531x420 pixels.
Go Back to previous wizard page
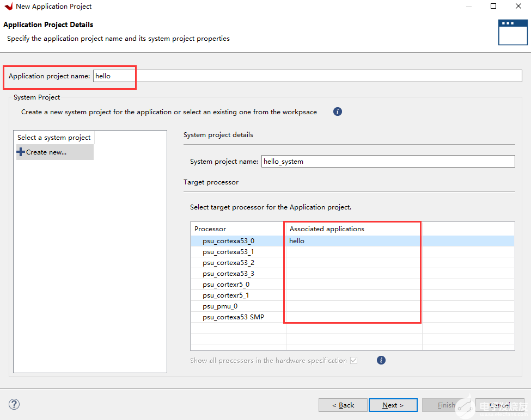(343, 405)
